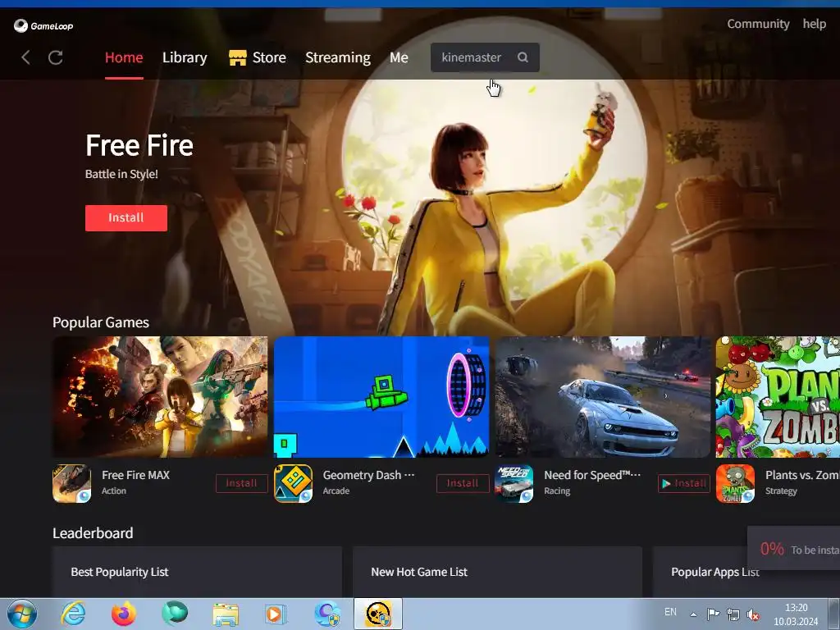Click the search magnifier icon
The width and height of the screenshot is (840, 630).
523,57
